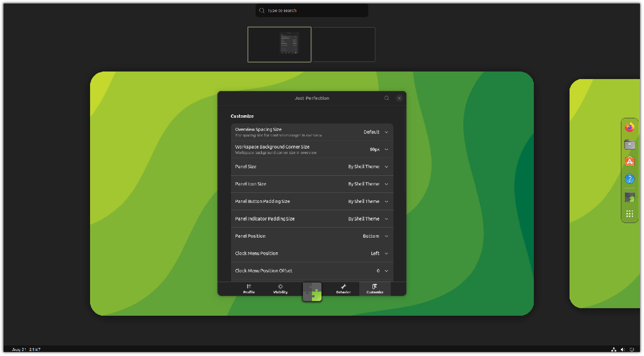644x356 pixels.
Task: Click the volume icon in the bottom panel
Action: [623, 349]
